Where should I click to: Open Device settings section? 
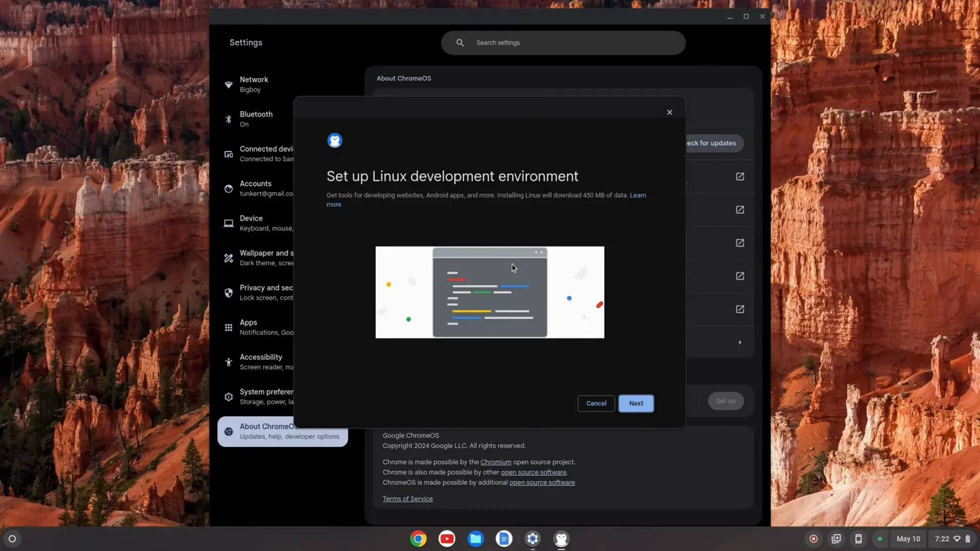[257, 223]
